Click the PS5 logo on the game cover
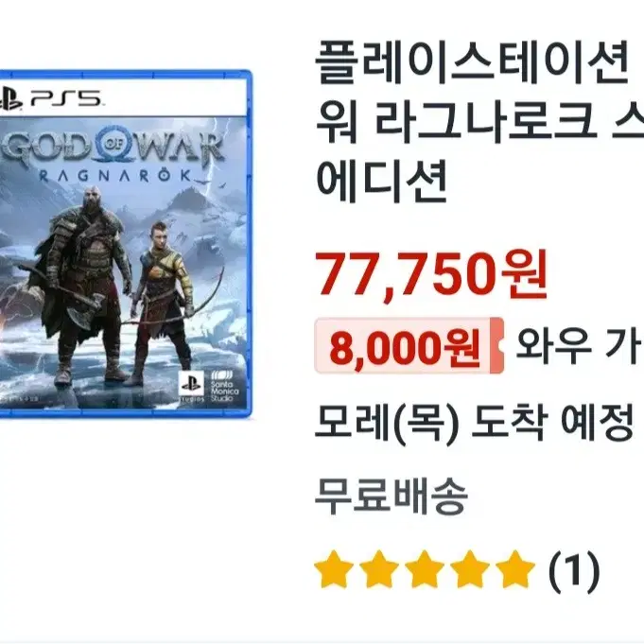 pyautogui.click(x=51, y=98)
